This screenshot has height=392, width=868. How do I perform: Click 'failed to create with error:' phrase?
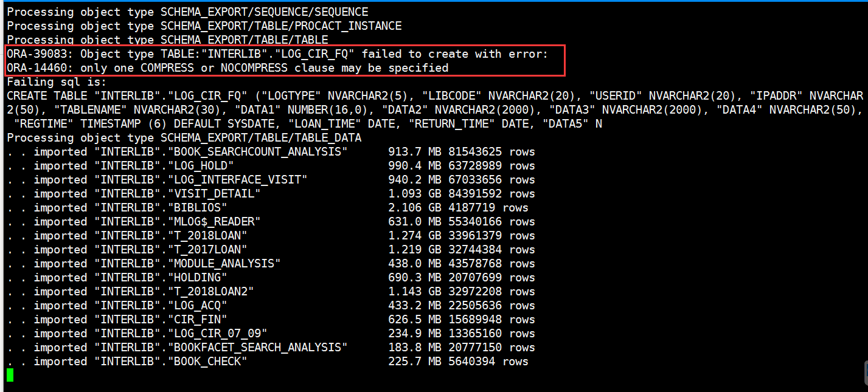[x=455, y=54]
